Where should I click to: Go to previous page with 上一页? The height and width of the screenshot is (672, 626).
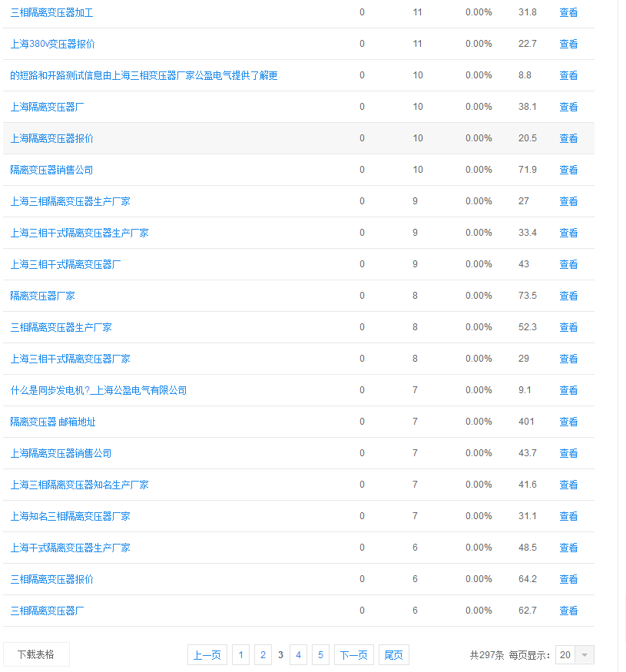207,655
